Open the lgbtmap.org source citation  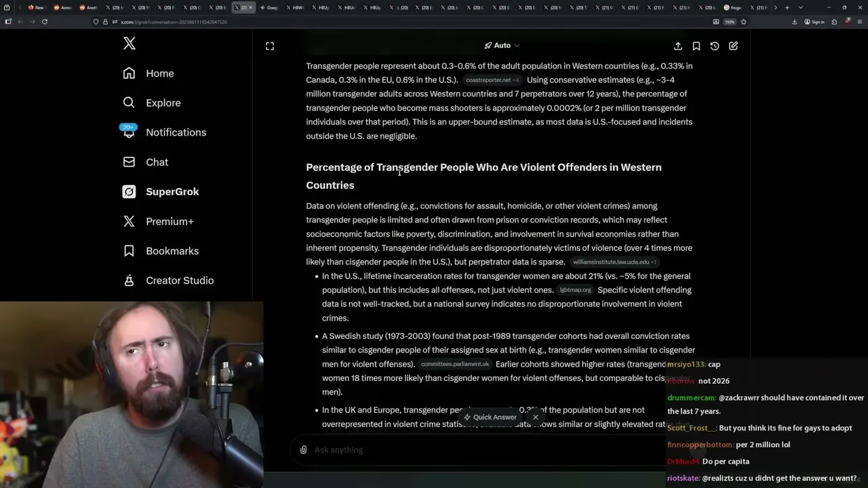coord(575,290)
